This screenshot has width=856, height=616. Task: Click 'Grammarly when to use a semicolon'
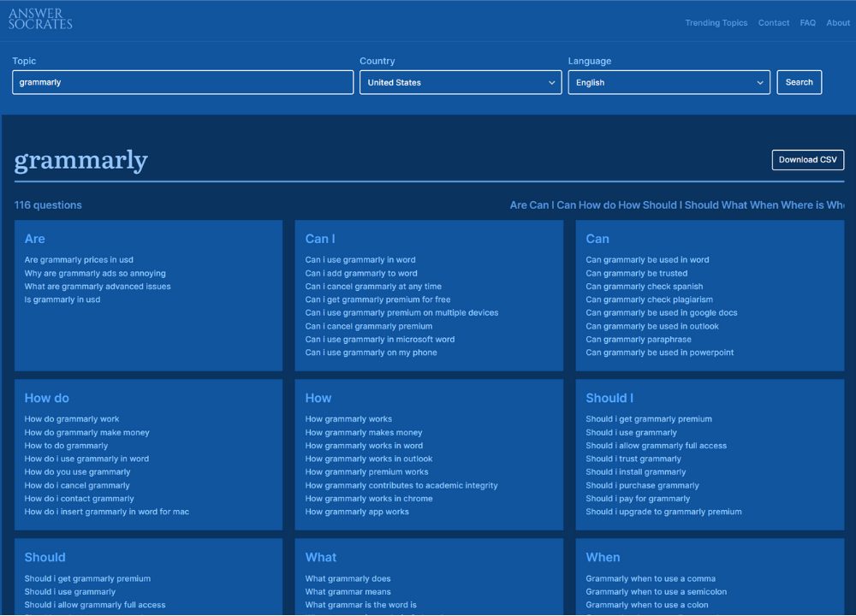[x=657, y=592]
